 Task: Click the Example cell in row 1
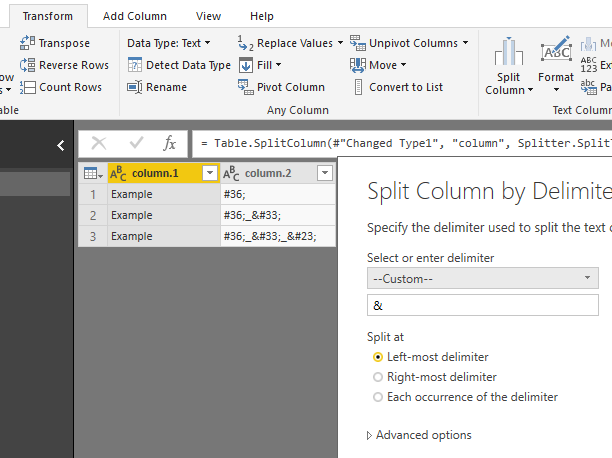[x=164, y=194]
